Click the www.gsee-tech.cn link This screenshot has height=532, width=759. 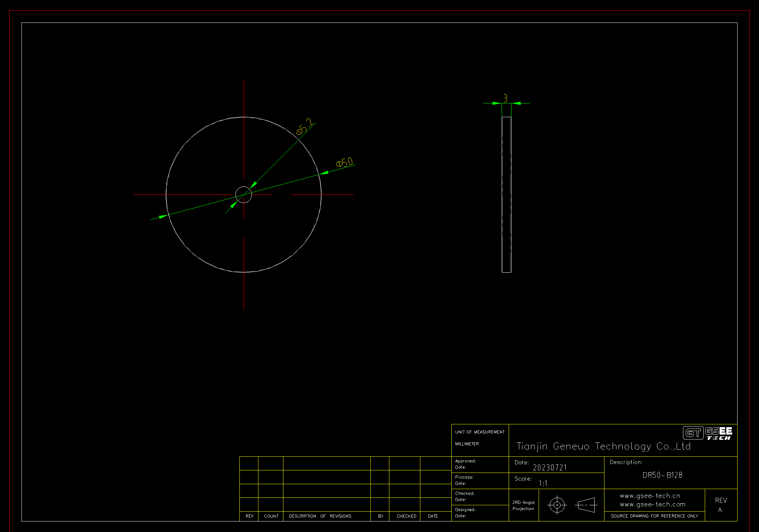pos(650,496)
